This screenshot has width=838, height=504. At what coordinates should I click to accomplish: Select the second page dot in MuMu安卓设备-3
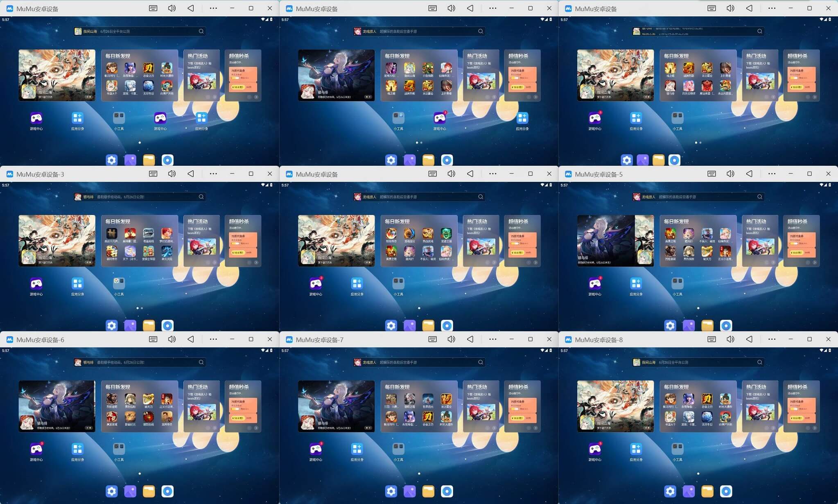click(x=142, y=308)
